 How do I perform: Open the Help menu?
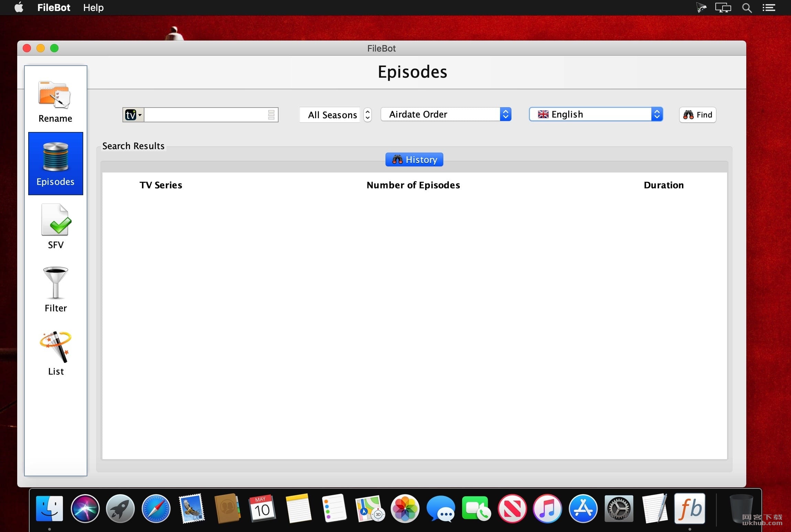[93, 8]
